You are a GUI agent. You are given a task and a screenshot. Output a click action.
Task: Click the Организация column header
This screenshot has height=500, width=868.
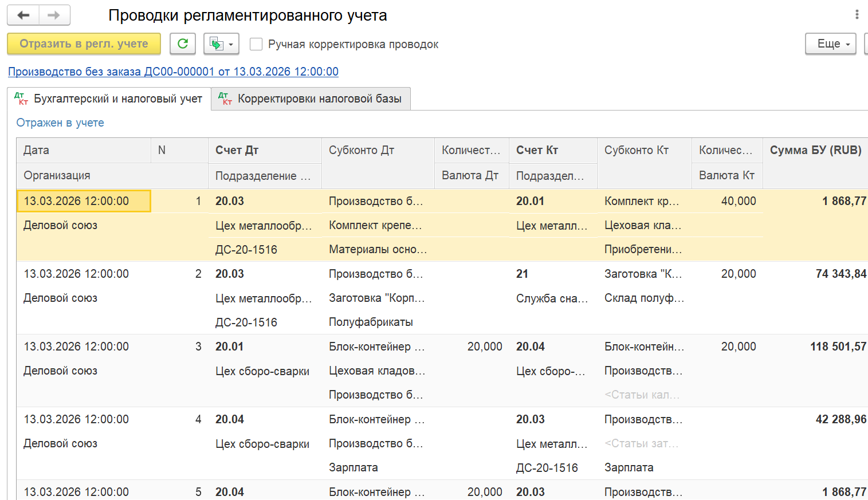112,175
